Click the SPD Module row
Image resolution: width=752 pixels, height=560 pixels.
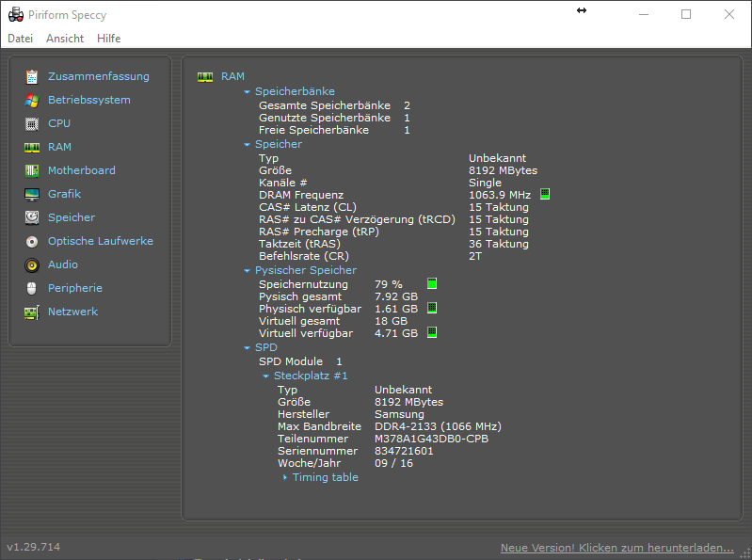[x=300, y=361]
